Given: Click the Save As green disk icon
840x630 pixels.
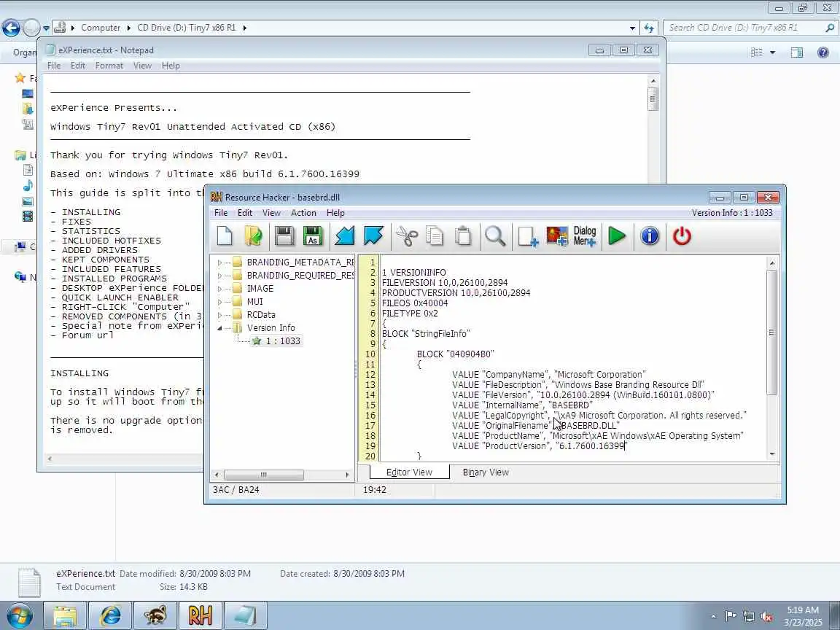Looking at the screenshot, I should pos(313,236).
